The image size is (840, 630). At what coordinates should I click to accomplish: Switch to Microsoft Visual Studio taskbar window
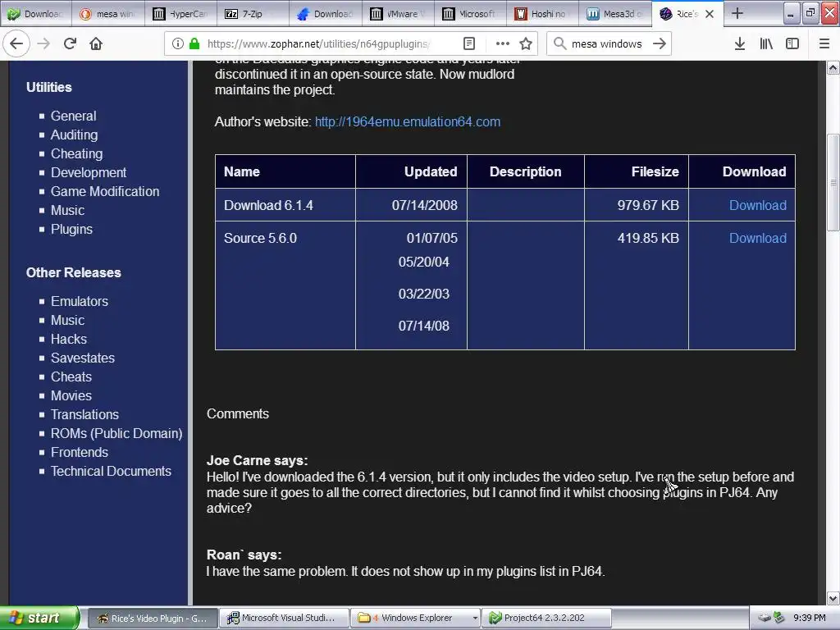pyautogui.click(x=285, y=618)
